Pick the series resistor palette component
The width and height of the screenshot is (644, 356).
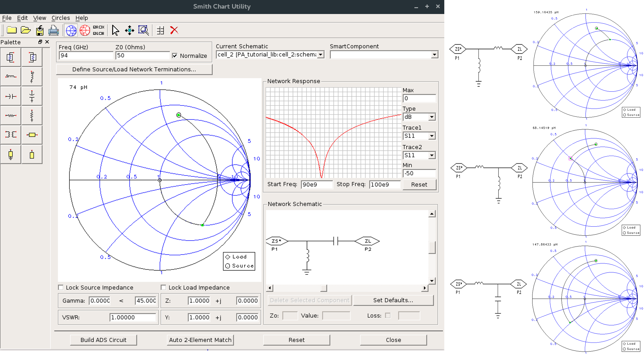pos(11,116)
